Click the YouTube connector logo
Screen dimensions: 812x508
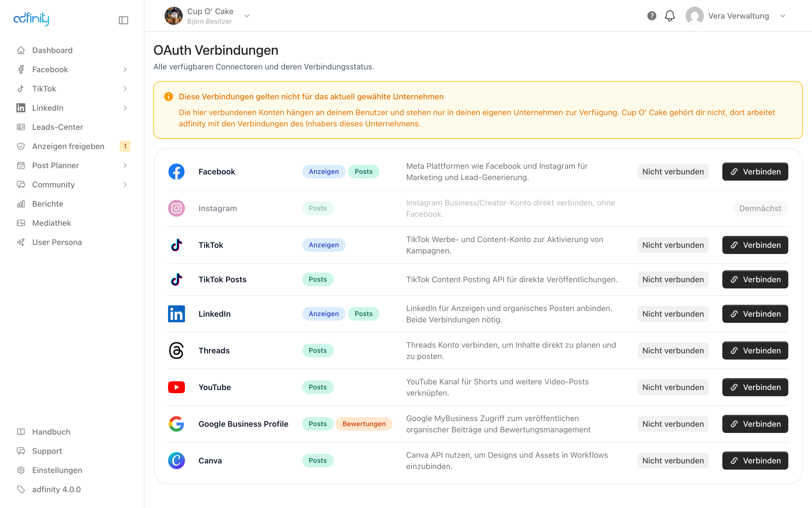click(x=176, y=387)
